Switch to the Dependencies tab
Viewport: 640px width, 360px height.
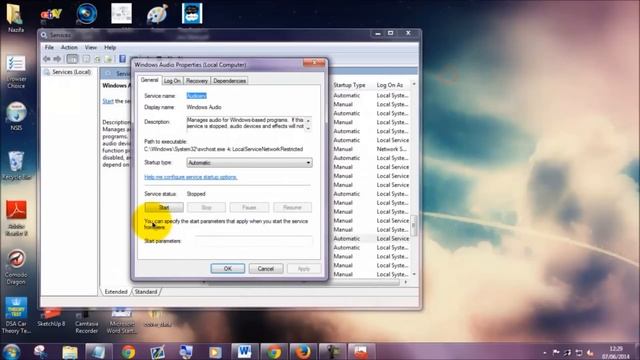[229, 81]
